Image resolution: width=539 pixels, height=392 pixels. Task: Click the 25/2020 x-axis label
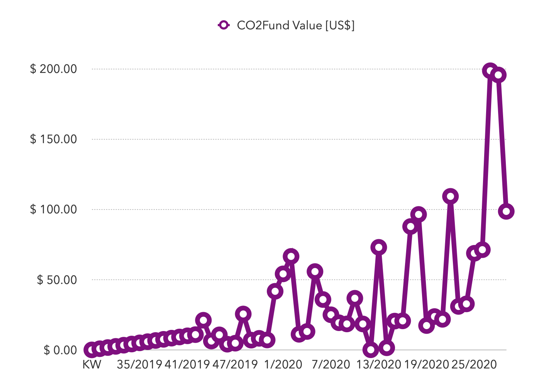click(x=474, y=365)
